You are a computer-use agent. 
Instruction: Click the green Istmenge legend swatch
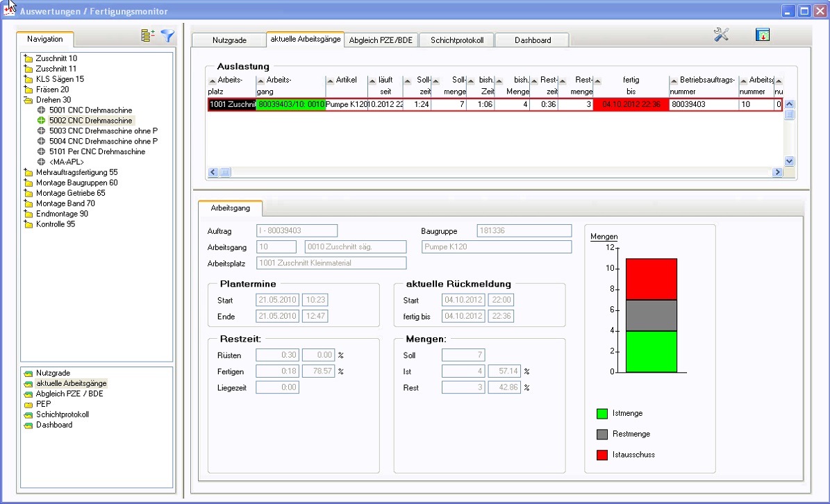point(602,414)
